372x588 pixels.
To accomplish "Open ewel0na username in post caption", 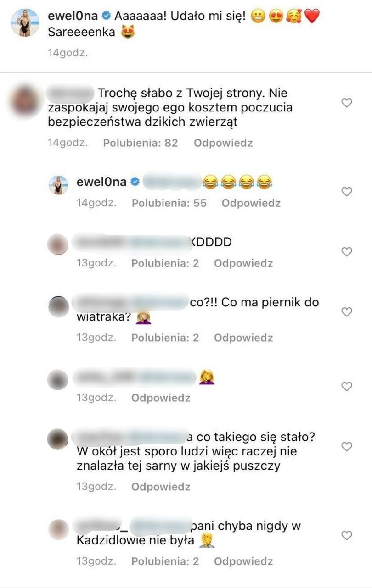I will point(73,17).
